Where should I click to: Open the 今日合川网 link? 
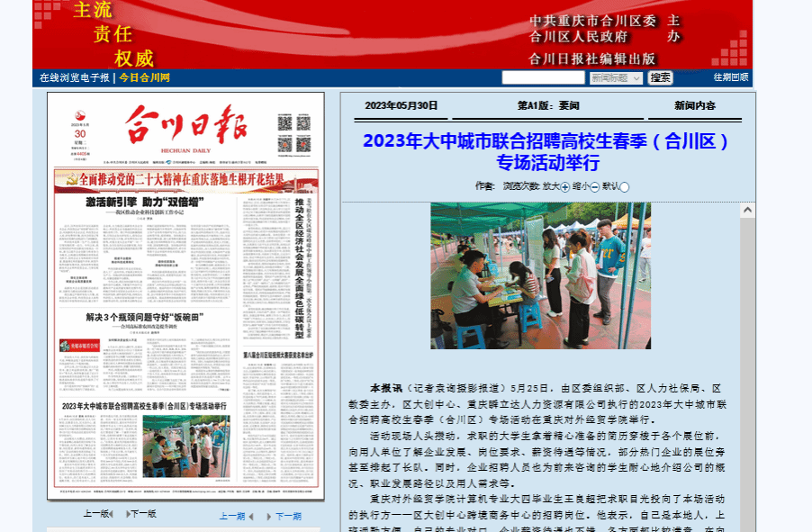pos(145,77)
